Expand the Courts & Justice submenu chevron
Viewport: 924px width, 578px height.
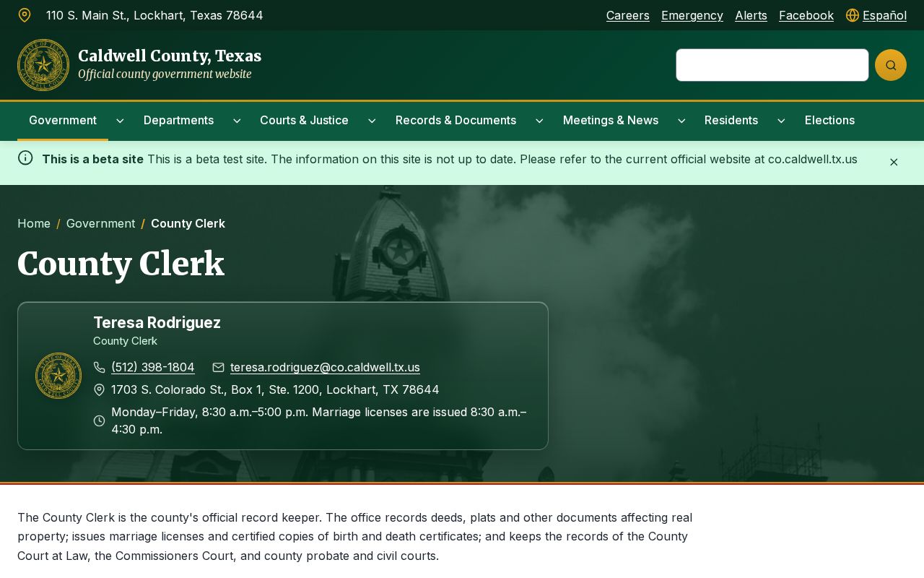coord(372,121)
